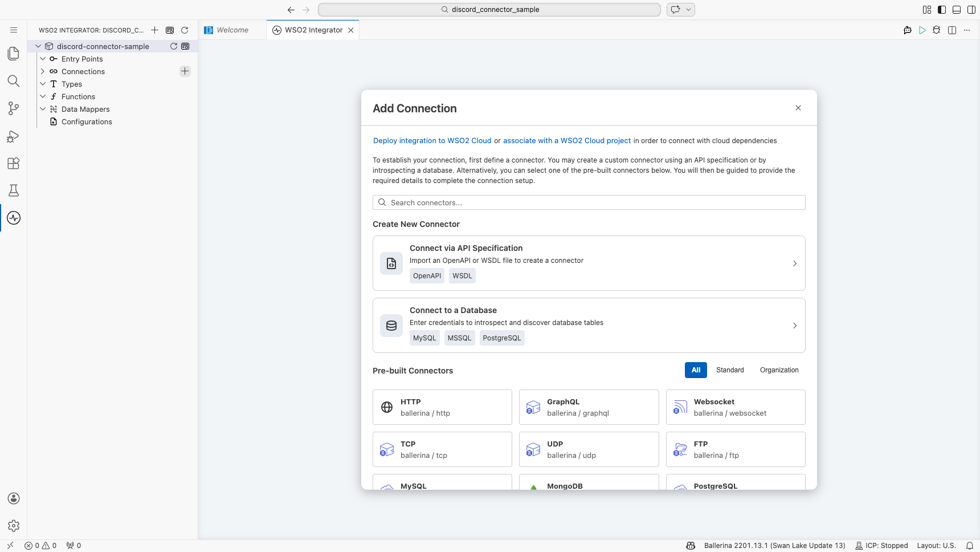Image resolution: width=980 pixels, height=552 pixels.
Task: Click Ballerina 2201.13.1 version status item
Action: [x=774, y=546]
